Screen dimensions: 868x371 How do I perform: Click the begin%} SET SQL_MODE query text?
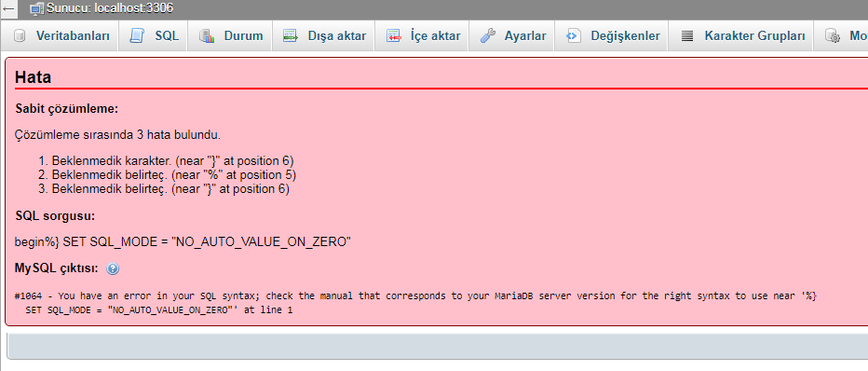click(x=183, y=242)
